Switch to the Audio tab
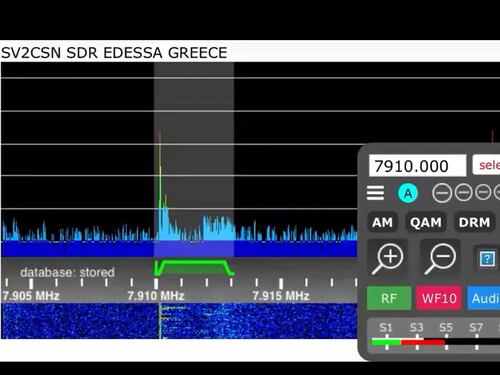 click(484, 298)
